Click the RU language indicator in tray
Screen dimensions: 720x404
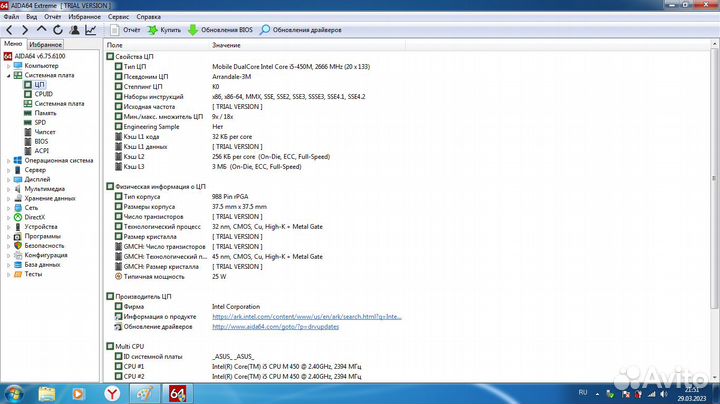[x=583, y=393]
